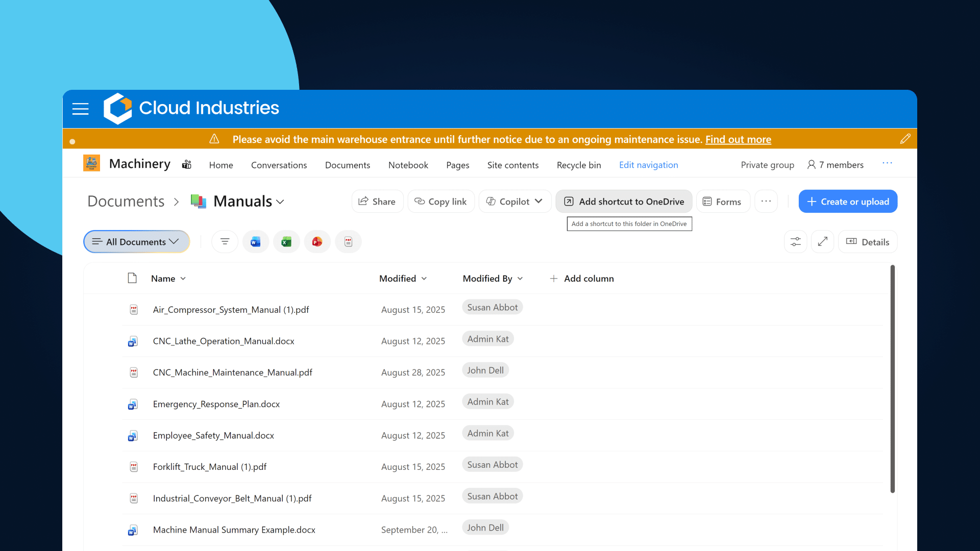Click the document list vertical scrollbar
Image resolution: width=980 pixels, height=551 pixels.
click(893, 379)
